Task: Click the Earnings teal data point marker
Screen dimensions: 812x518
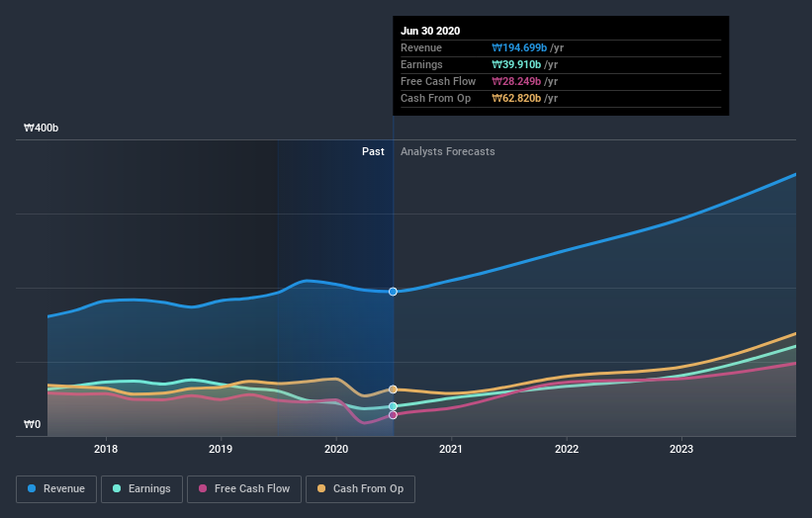Action: click(393, 406)
